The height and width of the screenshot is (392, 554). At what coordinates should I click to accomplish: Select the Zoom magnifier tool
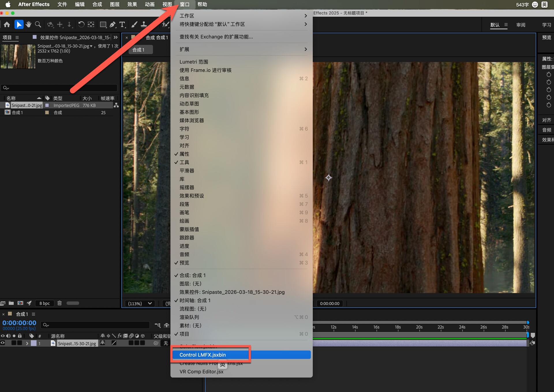[x=38, y=25]
